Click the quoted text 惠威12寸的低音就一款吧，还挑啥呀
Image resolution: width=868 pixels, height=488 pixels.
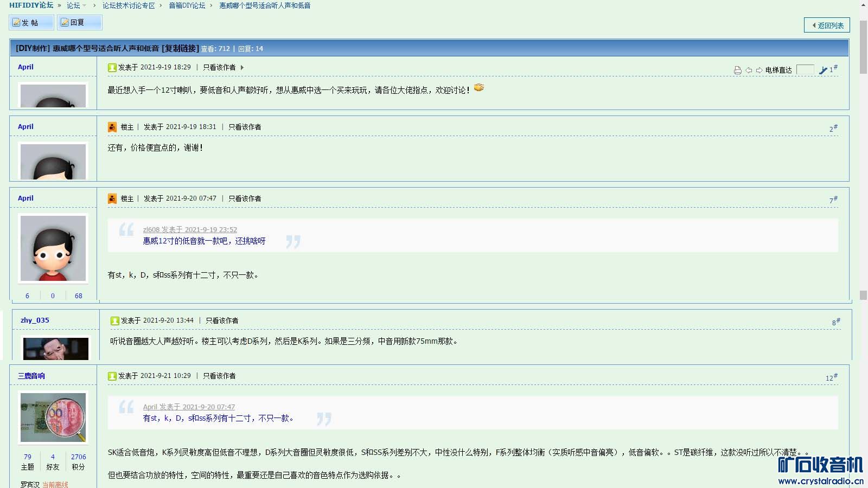[x=204, y=241]
